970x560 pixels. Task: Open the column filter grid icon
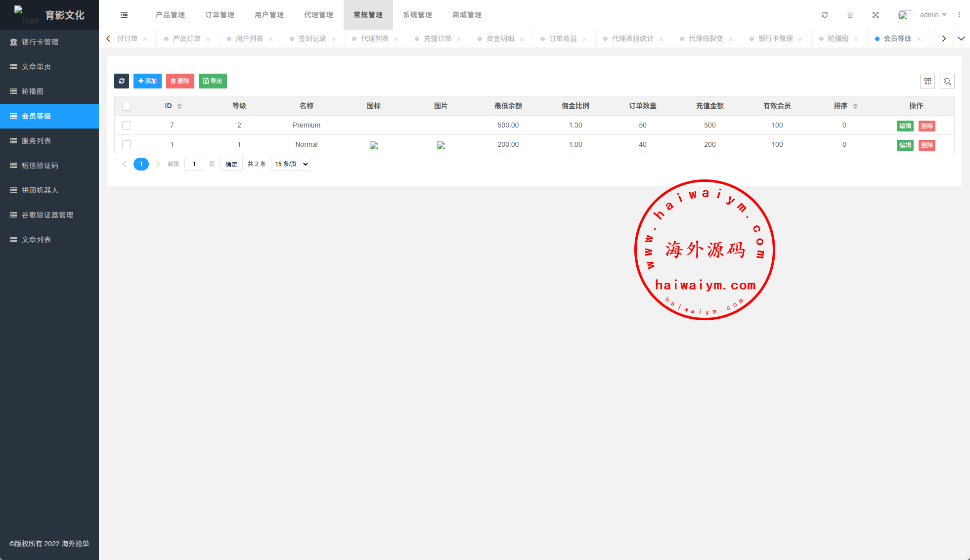927,81
